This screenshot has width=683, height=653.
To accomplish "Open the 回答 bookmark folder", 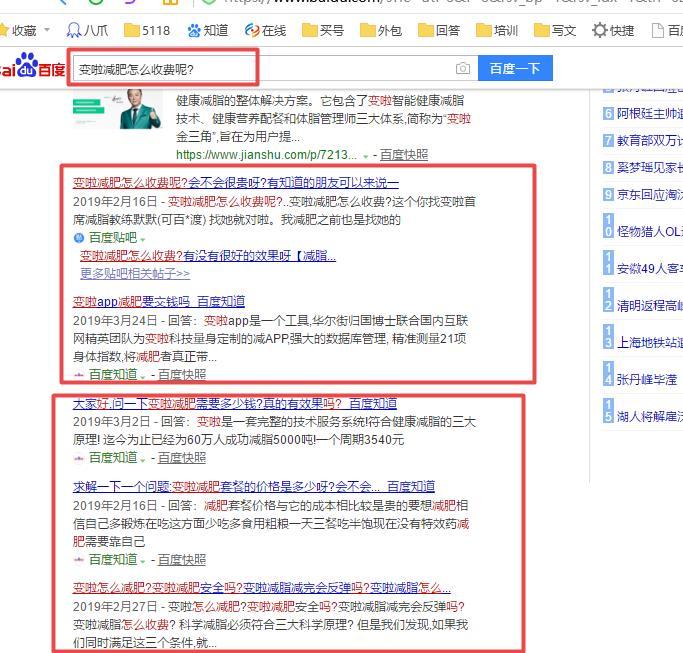I will (439, 30).
